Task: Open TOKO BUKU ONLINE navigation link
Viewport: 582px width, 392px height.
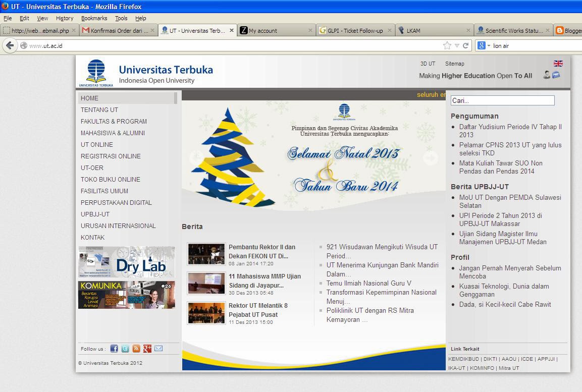Action: point(111,179)
